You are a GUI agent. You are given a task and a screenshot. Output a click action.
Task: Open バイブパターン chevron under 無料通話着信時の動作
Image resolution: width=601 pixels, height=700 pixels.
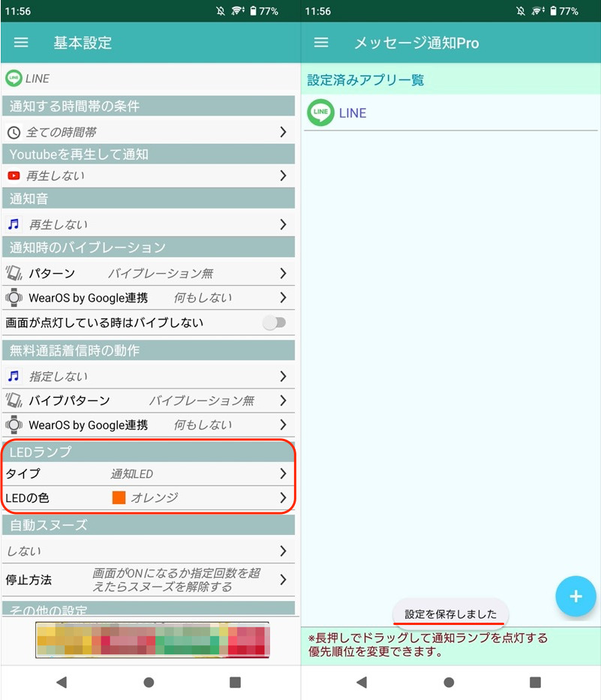[x=283, y=401]
